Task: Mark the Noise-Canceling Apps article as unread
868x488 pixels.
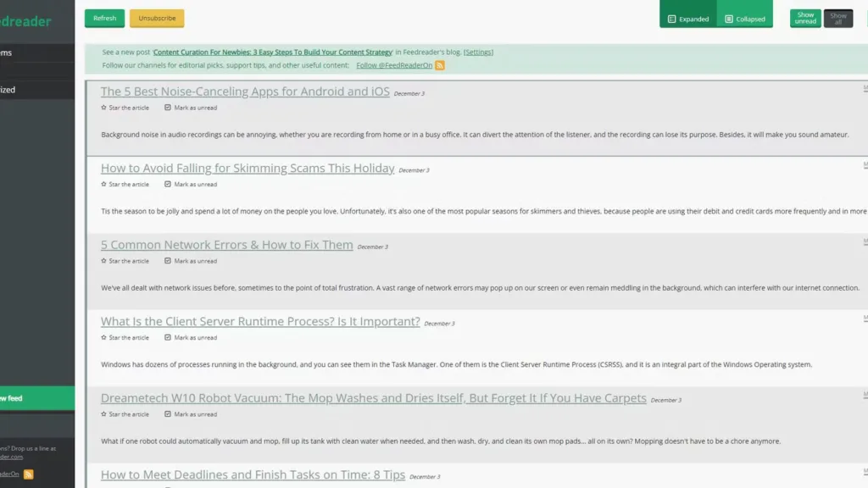Action: click(191, 108)
